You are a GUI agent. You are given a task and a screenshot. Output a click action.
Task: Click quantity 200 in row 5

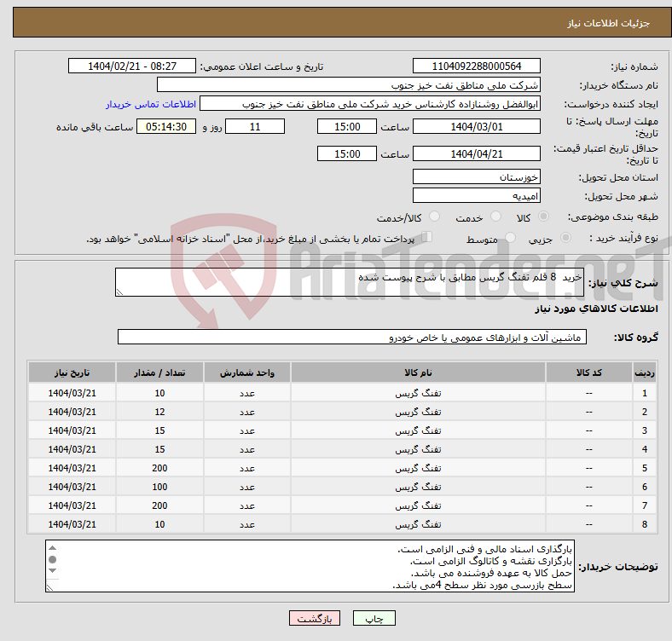point(159,468)
